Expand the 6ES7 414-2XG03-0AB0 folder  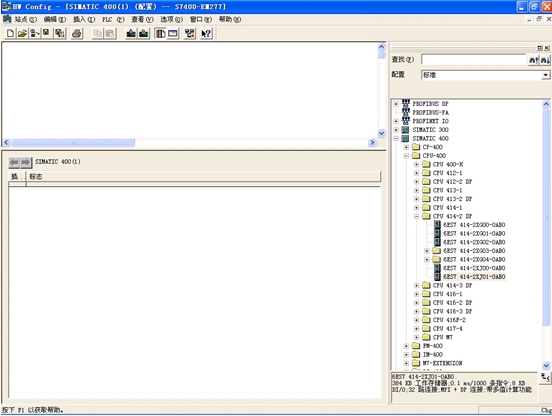[427, 251]
